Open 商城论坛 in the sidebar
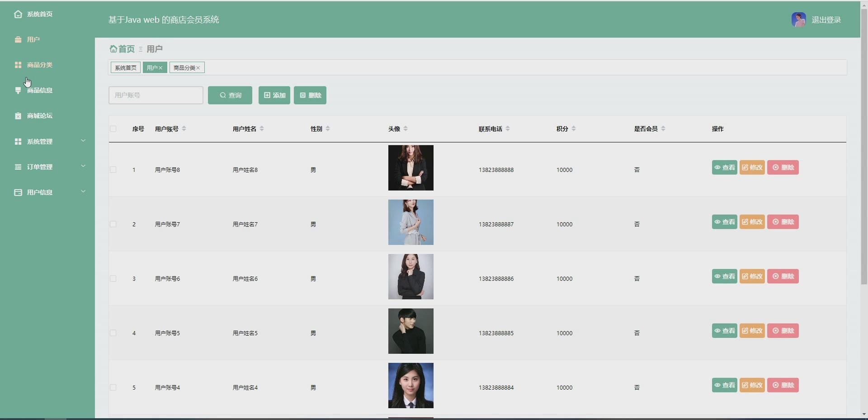 coord(40,115)
